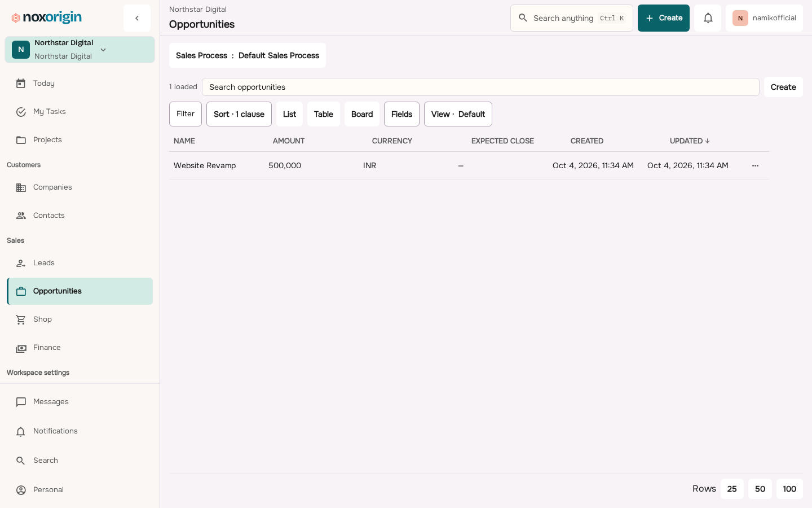Viewport: 812px width, 508px height.
Task: Click the noxorigin logo
Action: pyautogui.click(x=47, y=17)
